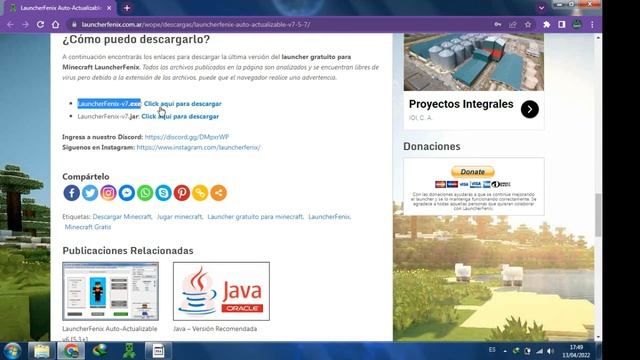Open Java Versión Recomendada thumbnail
This screenshot has width=640, height=360.
coord(221,291)
